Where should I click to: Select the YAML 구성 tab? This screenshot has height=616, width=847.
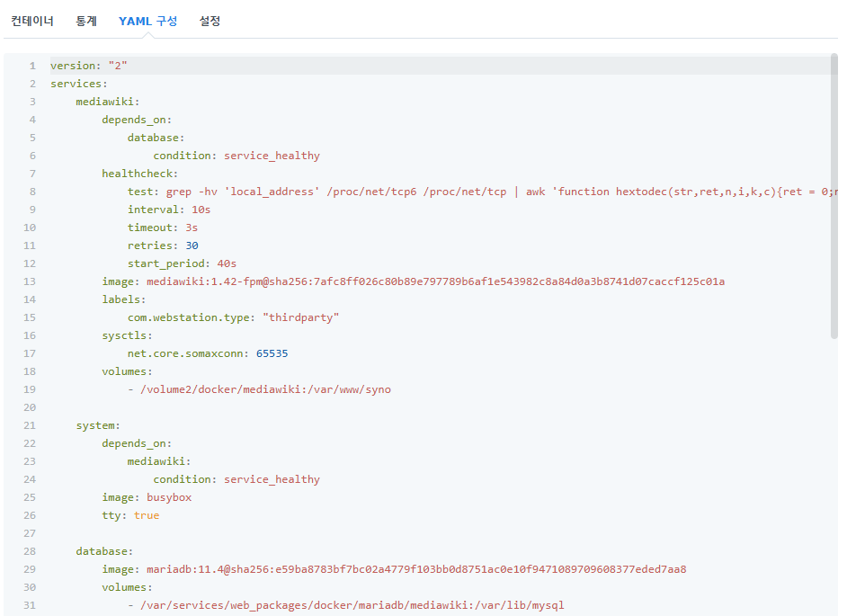(148, 21)
